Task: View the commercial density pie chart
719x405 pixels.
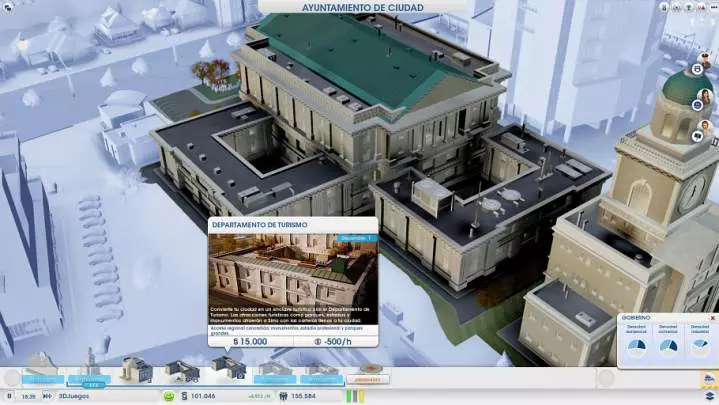Action: pyautogui.click(x=668, y=347)
